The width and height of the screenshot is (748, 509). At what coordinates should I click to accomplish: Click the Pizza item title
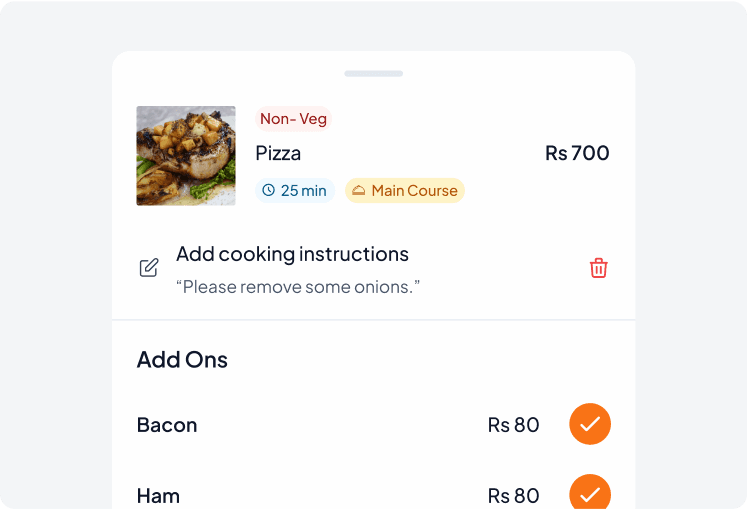tap(278, 153)
